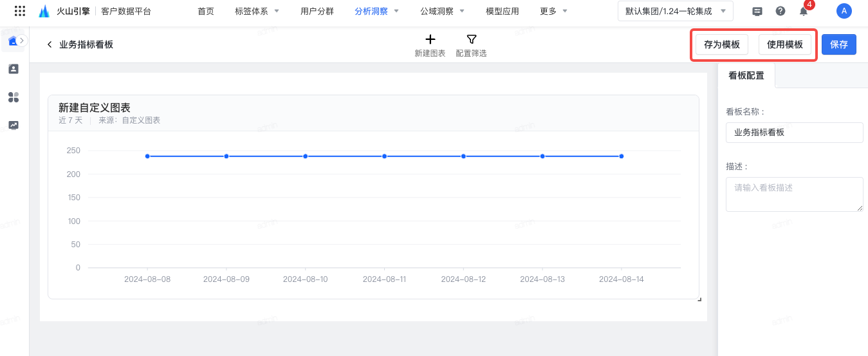Image resolution: width=868 pixels, height=356 pixels.
Task: Open the message chat icon in header
Action: pyautogui.click(x=757, y=11)
